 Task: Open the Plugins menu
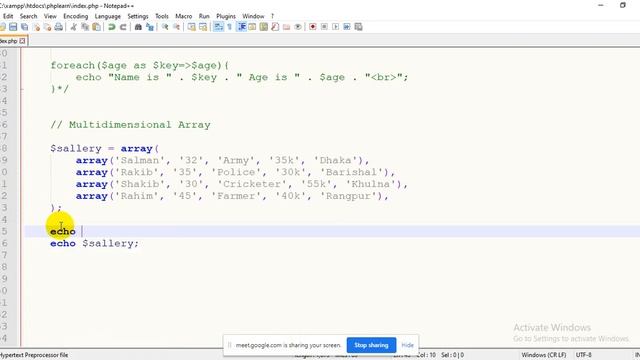pyautogui.click(x=226, y=16)
